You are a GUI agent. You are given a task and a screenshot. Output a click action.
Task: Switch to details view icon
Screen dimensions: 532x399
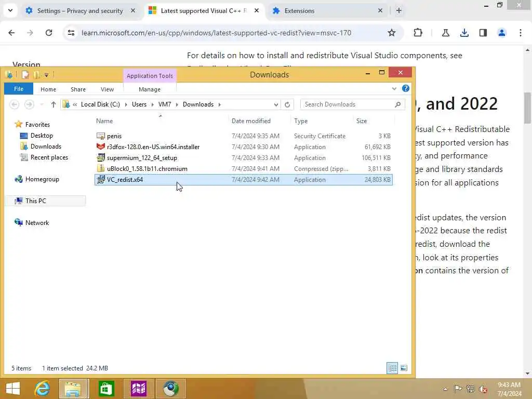click(x=392, y=368)
